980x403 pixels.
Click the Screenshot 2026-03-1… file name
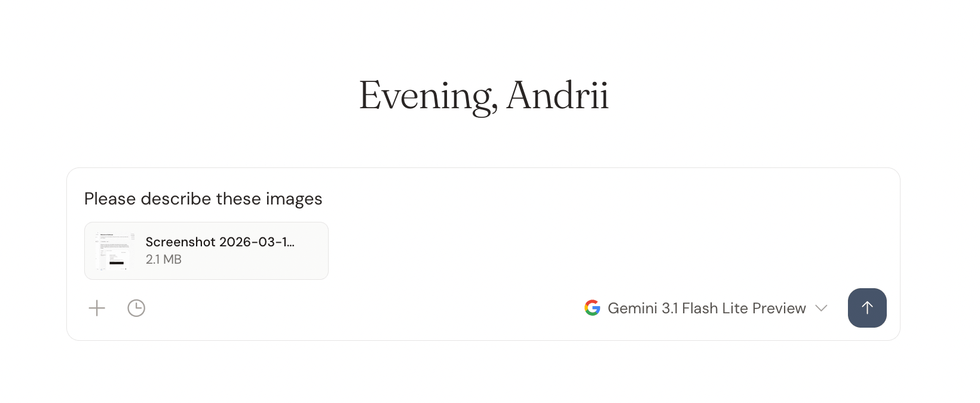pos(220,242)
